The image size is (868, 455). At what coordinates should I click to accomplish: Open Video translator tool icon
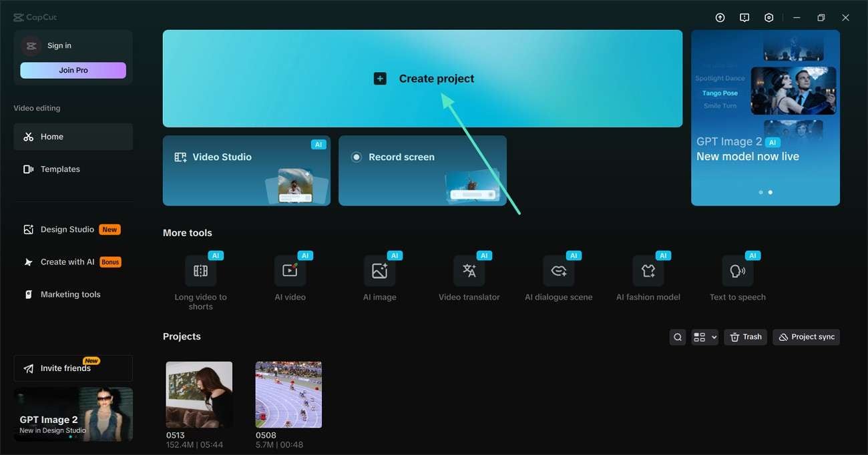pyautogui.click(x=469, y=271)
